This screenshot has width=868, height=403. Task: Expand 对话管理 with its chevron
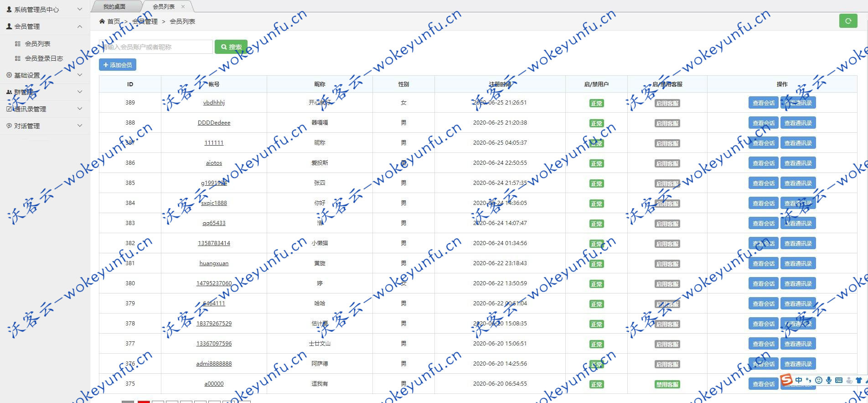coord(80,126)
